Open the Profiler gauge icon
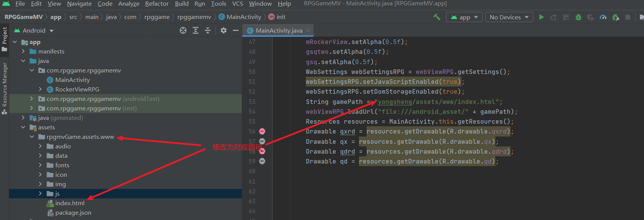644x220 pixels. (x=603, y=17)
